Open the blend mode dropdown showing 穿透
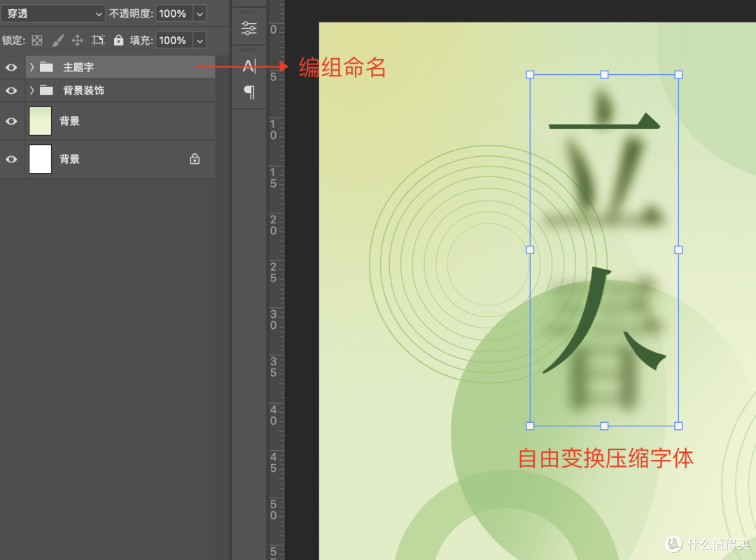Viewport: 756px width, 560px height. [x=52, y=13]
